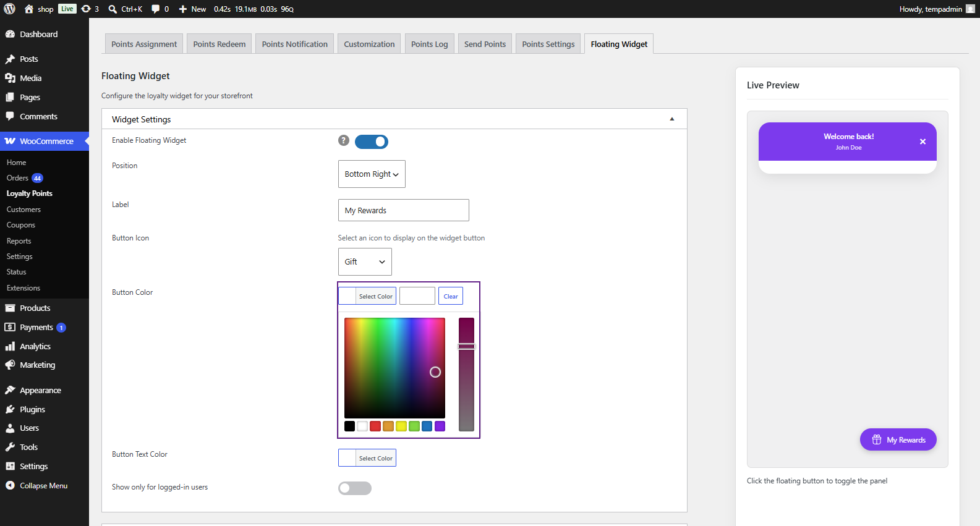Disable the Enable Floating Widget toggle

(x=372, y=142)
